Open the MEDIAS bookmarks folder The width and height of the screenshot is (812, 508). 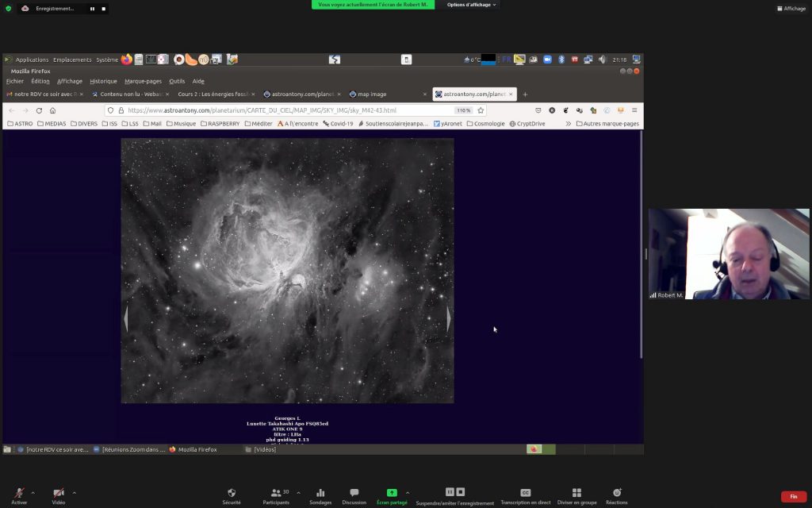(52, 124)
